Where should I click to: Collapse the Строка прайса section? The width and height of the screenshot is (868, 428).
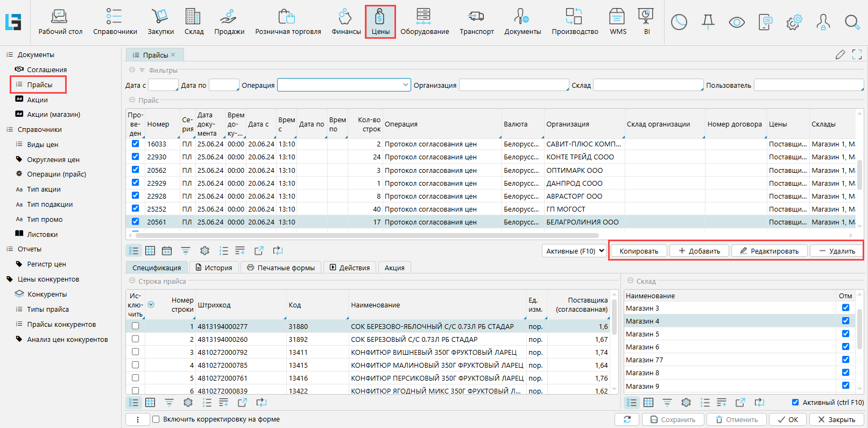click(132, 281)
